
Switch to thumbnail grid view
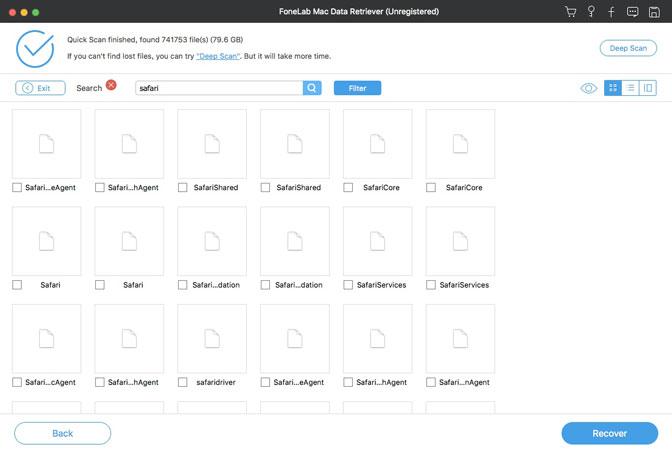613,88
